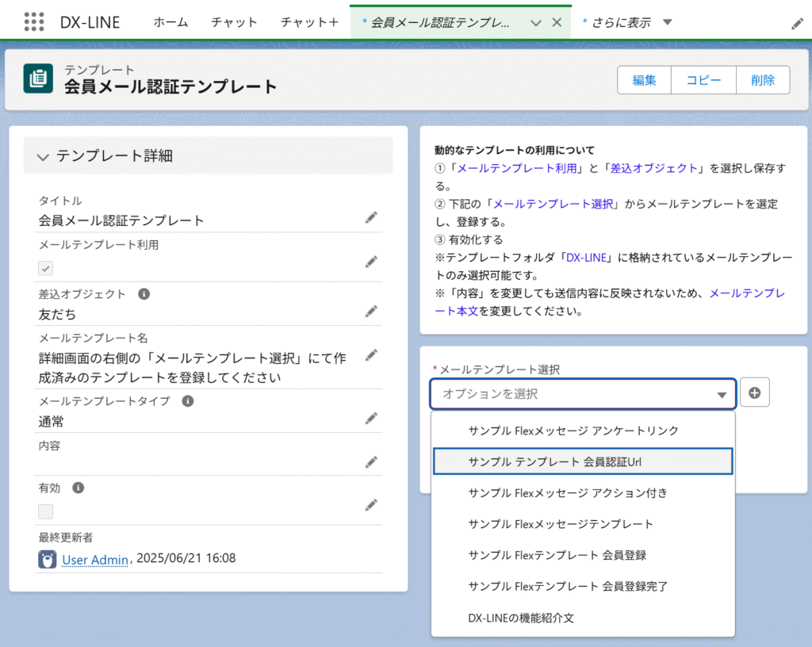Open the メールテンプレート選択 combo box
This screenshot has width=812, height=647.
584,394
